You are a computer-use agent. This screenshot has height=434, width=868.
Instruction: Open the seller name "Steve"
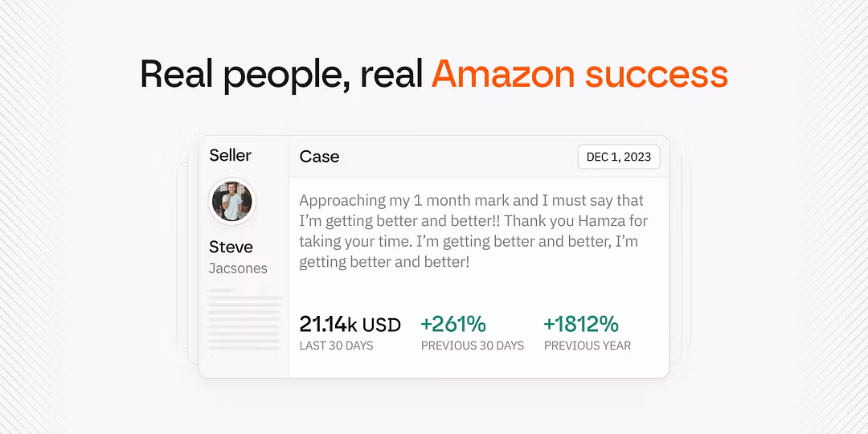pos(231,247)
